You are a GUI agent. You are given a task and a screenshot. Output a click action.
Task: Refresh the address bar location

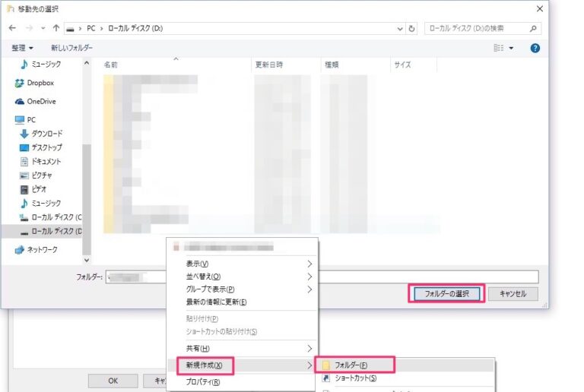[x=412, y=28]
